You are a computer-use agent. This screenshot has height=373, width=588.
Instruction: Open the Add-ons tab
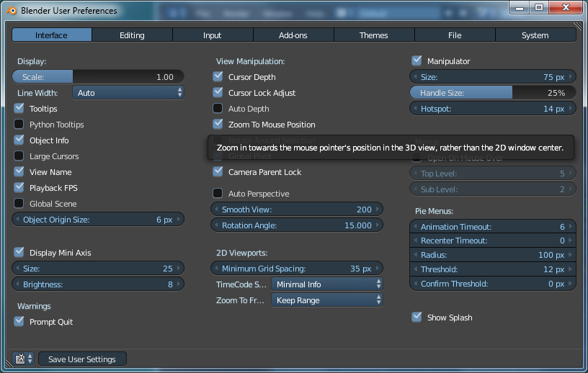(293, 35)
